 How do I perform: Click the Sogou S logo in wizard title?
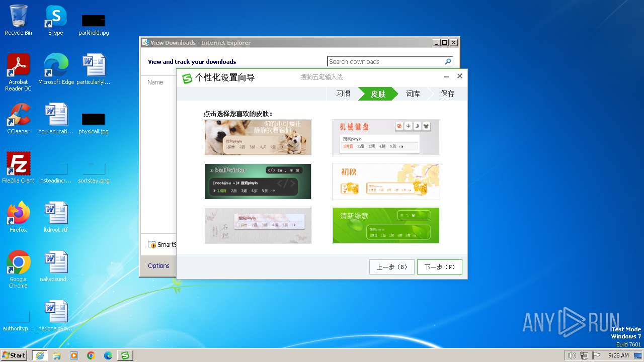[187, 78]
